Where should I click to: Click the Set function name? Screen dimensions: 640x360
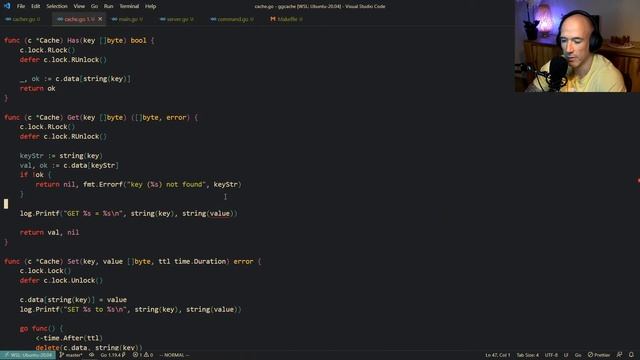(73, 262)
